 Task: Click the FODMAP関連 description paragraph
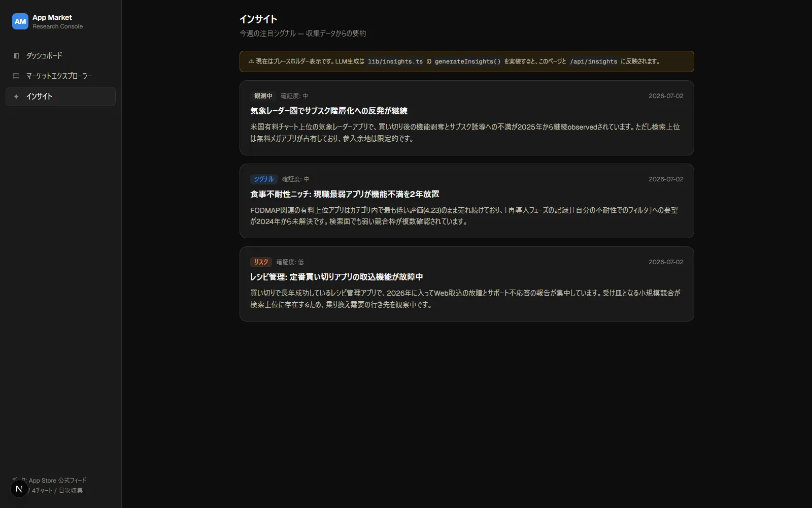click(464, 216)
